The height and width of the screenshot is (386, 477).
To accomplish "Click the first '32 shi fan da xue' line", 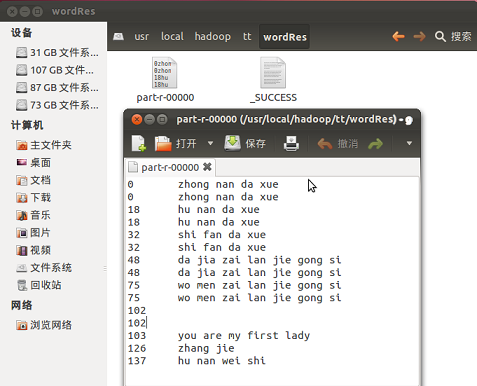I will [x=197, y=235].
